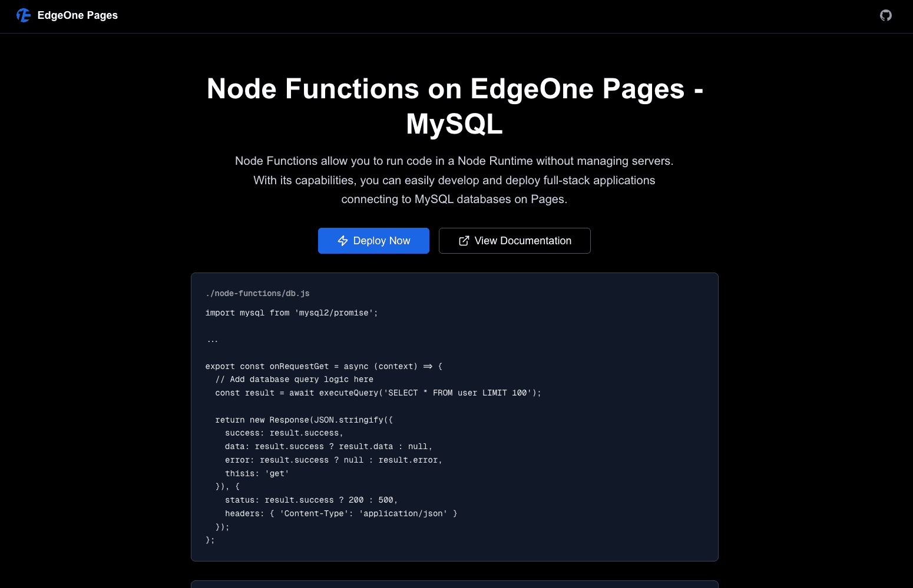The image size is (913, 588).
Task: Click the import mysql code line
Action: (x=291, y=313)
